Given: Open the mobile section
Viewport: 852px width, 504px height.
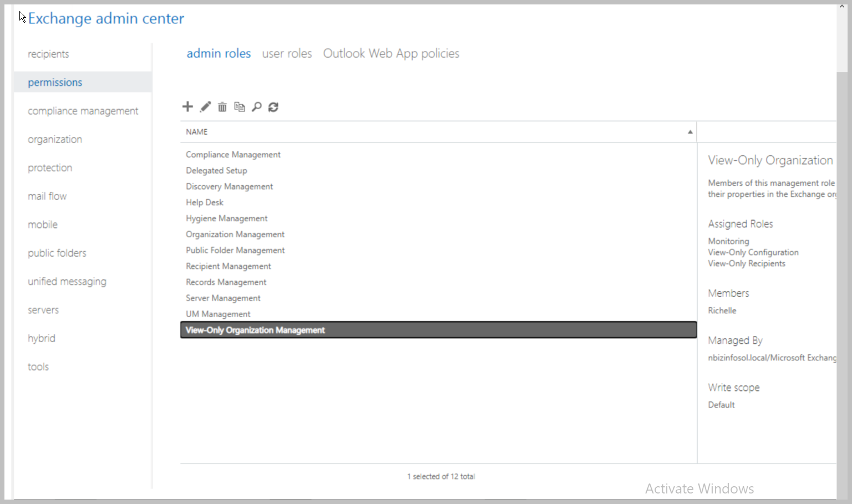Looking at the screenshot, I should (x=43, y=225).
